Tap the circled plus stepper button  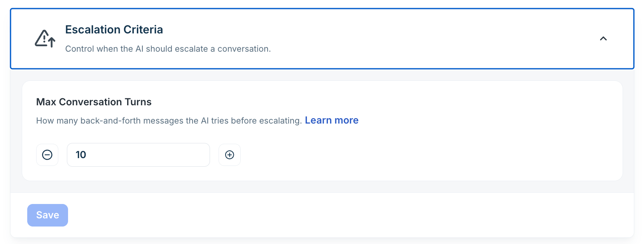pos(229,155)
